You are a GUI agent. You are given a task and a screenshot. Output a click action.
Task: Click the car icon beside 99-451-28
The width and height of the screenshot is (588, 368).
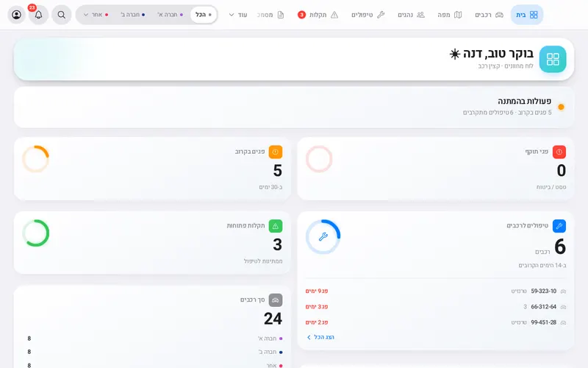click(563, 322)
